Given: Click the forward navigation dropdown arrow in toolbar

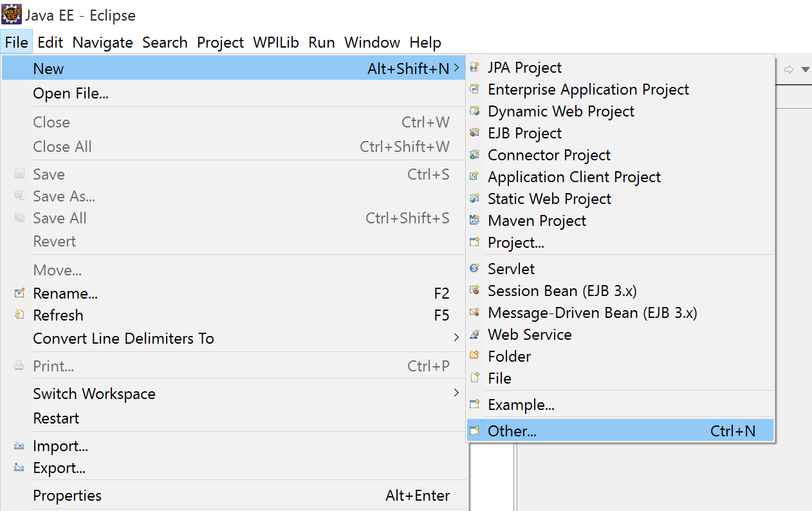Looking at the screenshot, I should tap(805, 69).
